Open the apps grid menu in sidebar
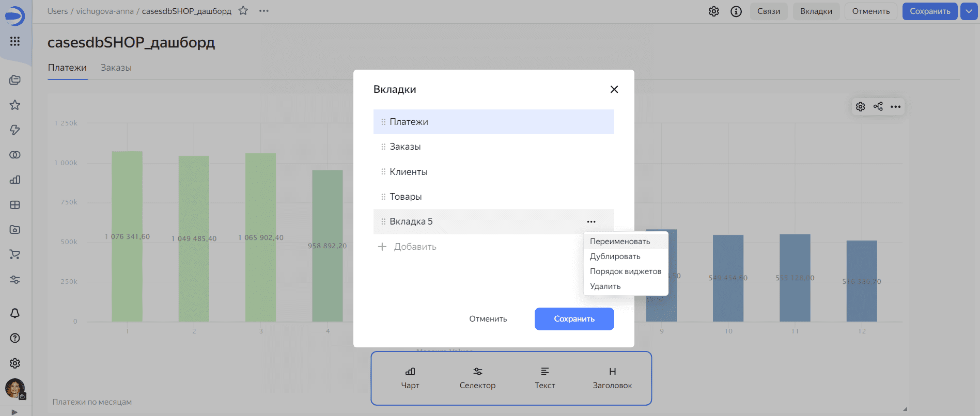The height and width of the screenshot is (416, 980). pos(15,41)
